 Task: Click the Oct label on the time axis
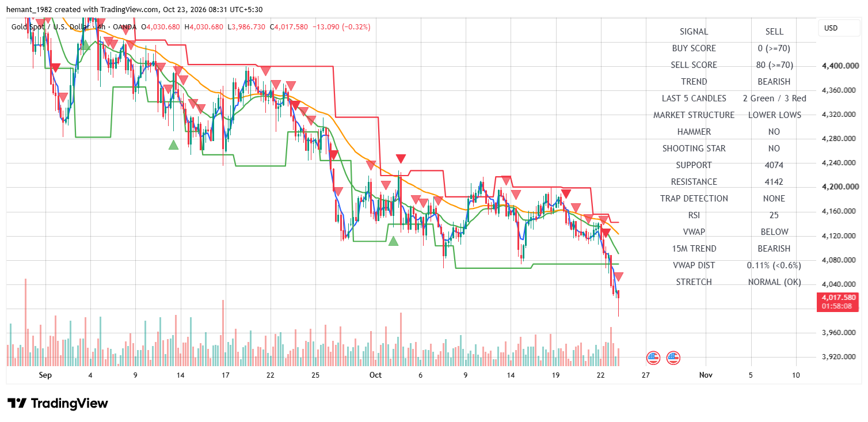pyautogui.click(x=375, y=375)
